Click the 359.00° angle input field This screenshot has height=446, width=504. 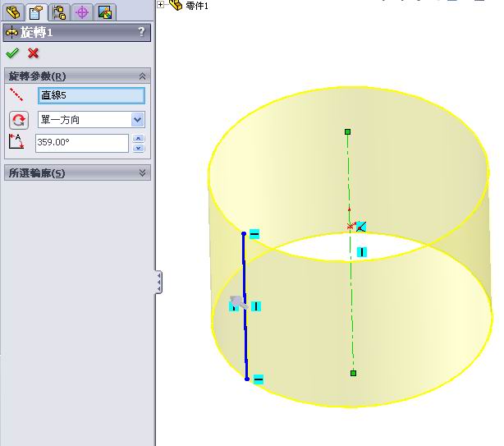tap(82, 143)
